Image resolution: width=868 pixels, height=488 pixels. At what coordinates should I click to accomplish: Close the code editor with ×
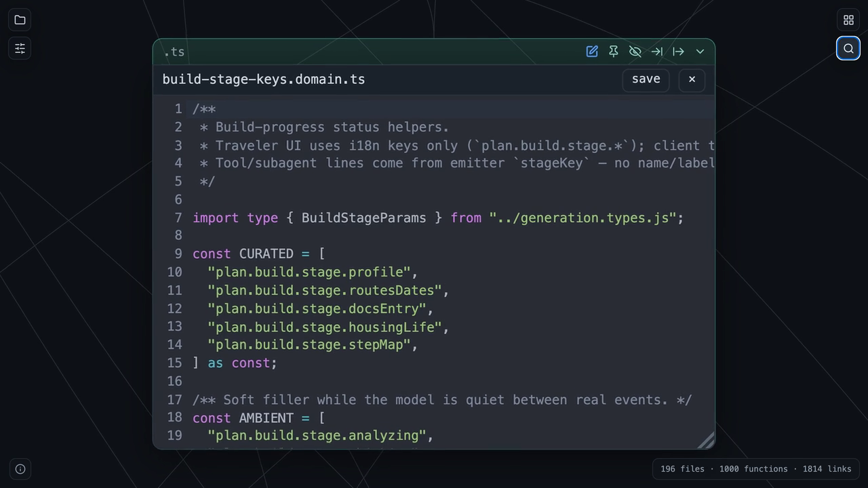tap(692, 79)
